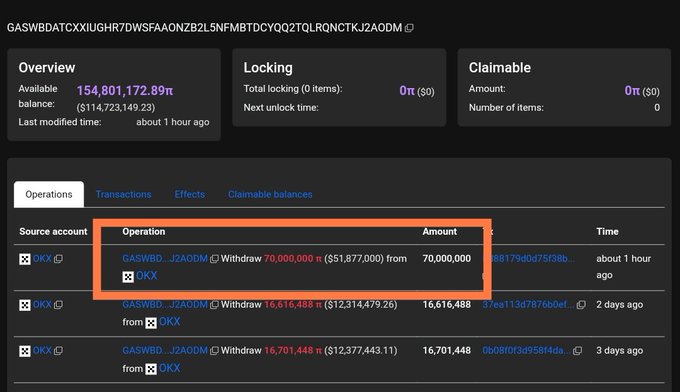Copy the full wallet address at top
The image size is (680, 392).
coord(409,28)
